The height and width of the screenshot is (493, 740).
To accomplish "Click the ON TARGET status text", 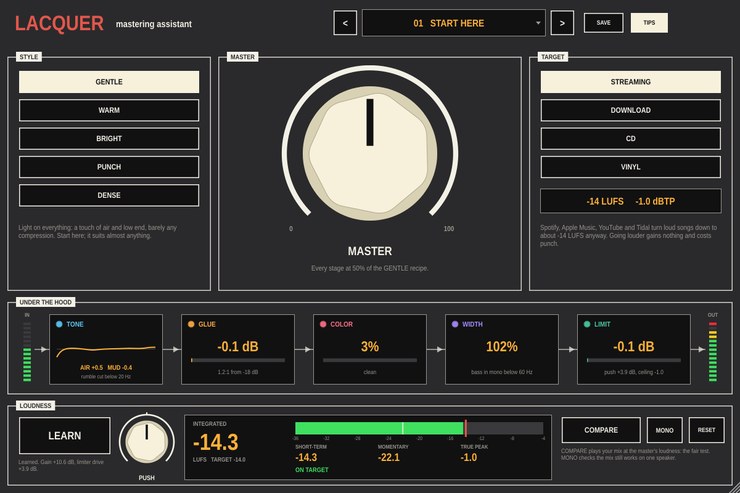I will pos(311,469).
